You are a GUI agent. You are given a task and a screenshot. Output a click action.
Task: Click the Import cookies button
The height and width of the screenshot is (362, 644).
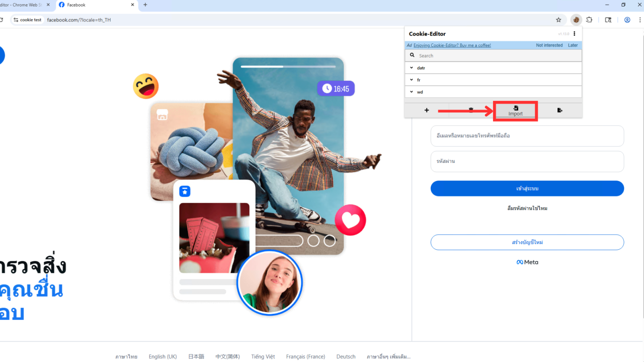coord(515,110)
